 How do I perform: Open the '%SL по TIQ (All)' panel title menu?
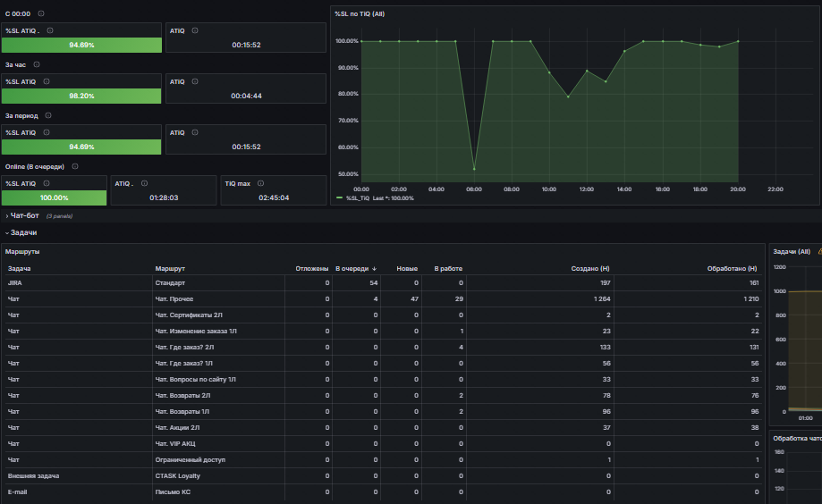click(360, 13)
